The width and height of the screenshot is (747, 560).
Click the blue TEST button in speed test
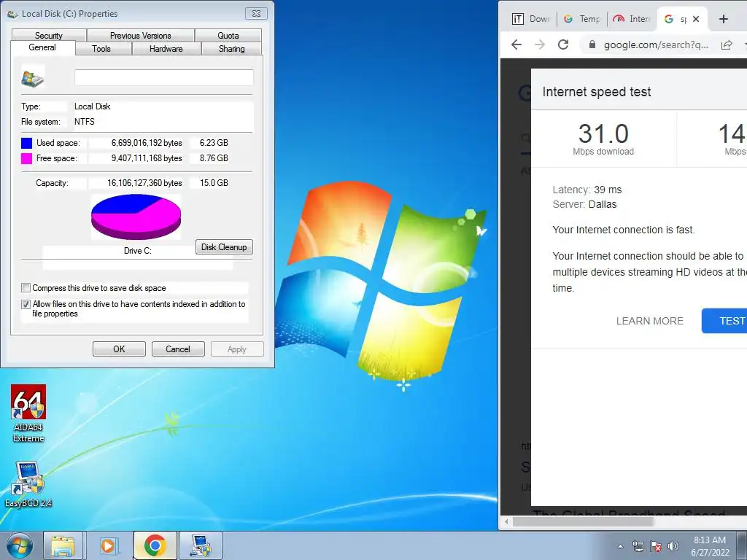[x=724, y=321]
